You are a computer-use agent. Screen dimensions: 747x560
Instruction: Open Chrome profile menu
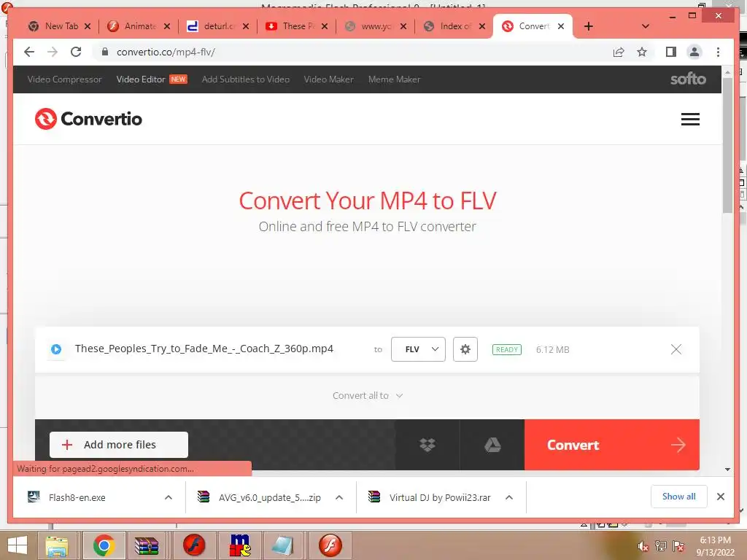[x=694, y=52]
